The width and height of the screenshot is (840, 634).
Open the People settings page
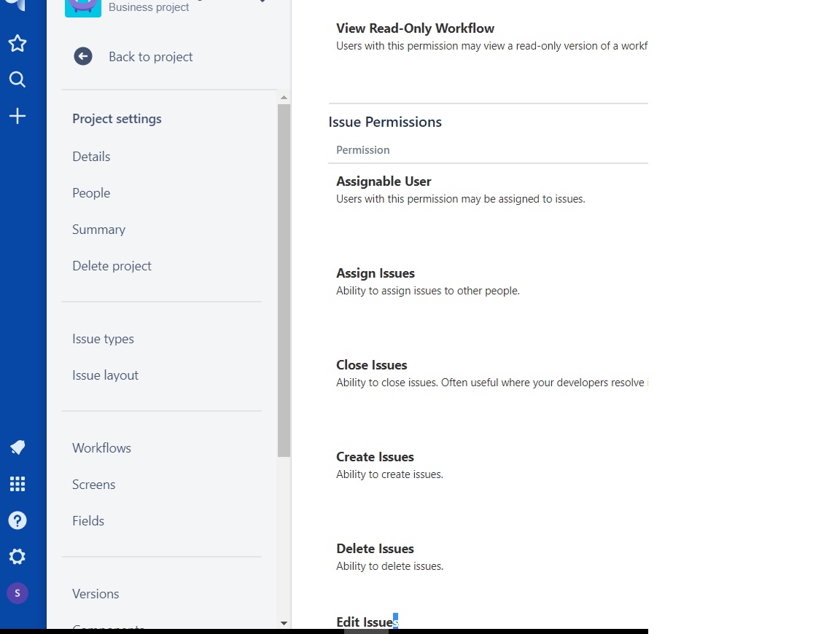pos(91,193)
